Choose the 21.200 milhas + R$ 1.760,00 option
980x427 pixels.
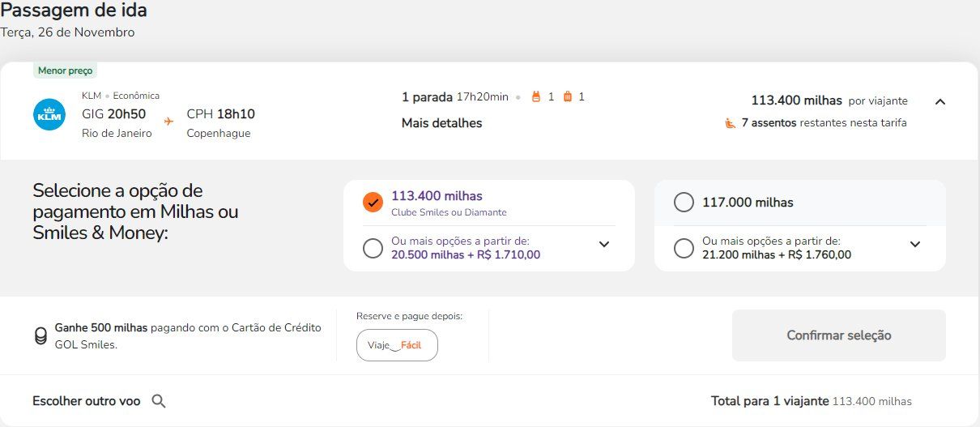coord(684,248)
